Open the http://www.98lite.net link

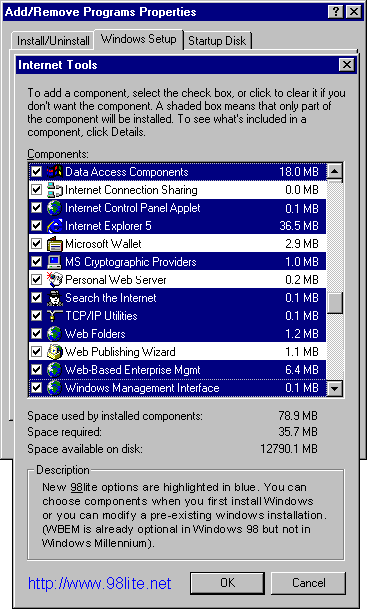pyautogui.click(x=99, y=583)
